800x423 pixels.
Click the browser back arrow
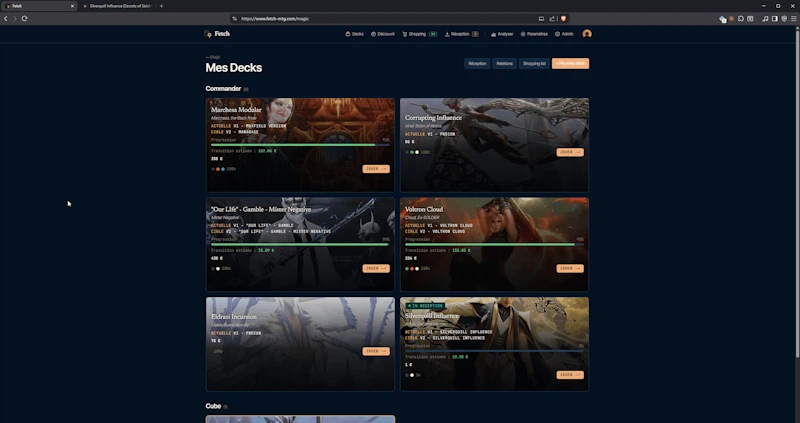click(6, 18)
